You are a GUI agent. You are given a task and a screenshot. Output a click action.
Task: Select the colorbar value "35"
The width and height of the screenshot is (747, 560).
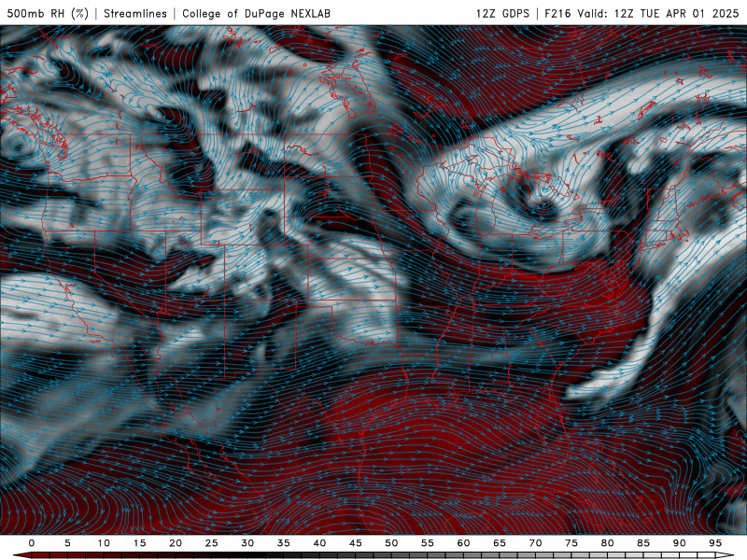pos(284,543)
